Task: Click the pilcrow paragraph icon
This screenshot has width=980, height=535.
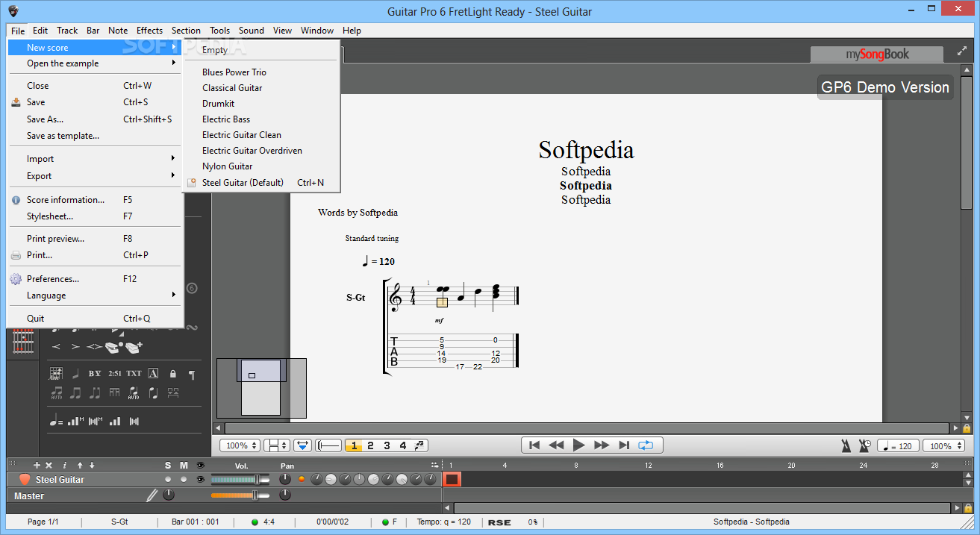Action: point(192,374)
